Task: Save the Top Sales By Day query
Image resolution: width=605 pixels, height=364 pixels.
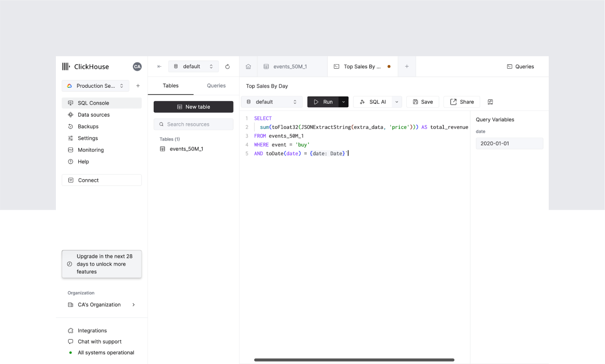Action: [x=423, y=102]
